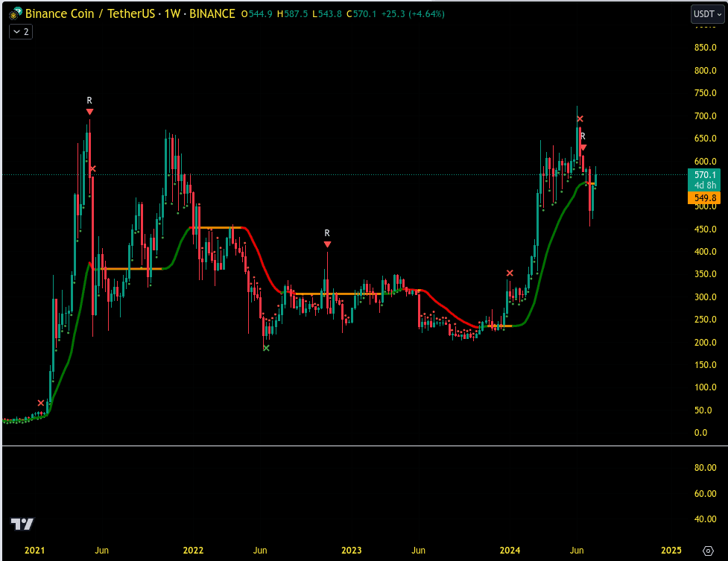Open the USDT currency dropdown
728x561 pixels.
pos(707,14)
